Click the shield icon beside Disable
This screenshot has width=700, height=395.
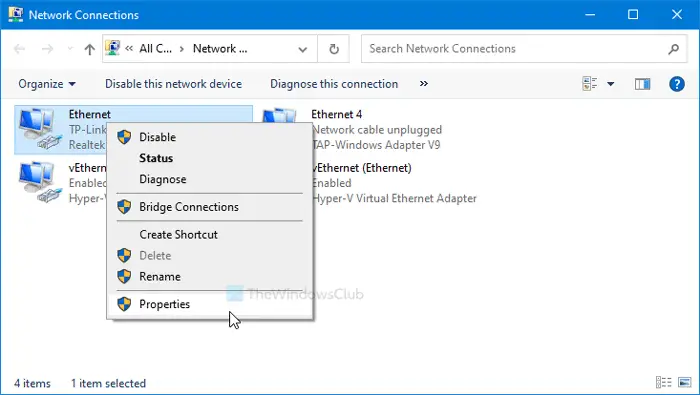124,137
